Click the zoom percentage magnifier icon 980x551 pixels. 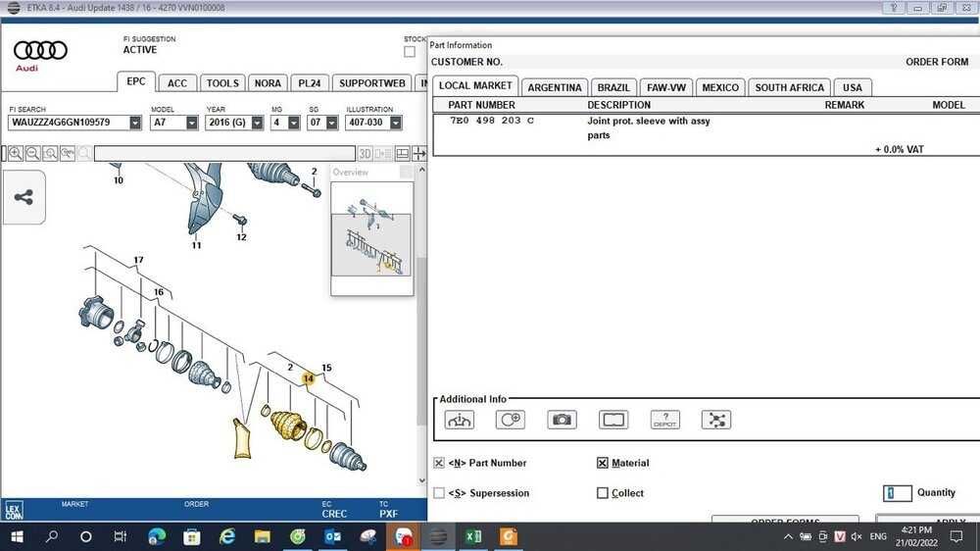tap(68, 153)
